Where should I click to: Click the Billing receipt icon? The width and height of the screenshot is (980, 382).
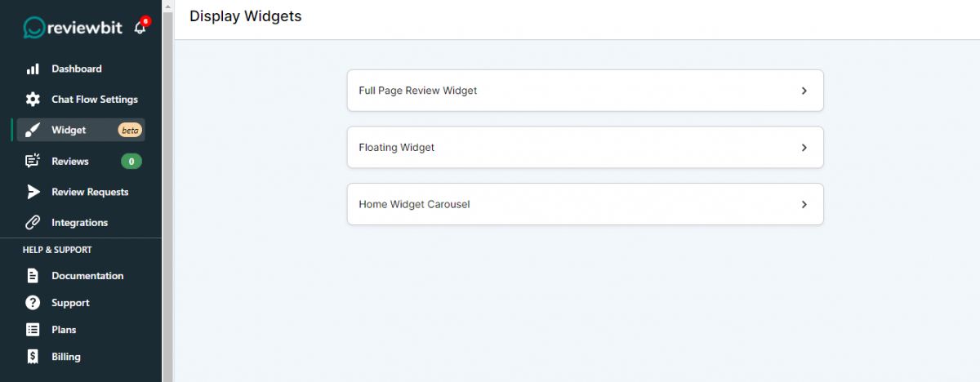(33, 357)
